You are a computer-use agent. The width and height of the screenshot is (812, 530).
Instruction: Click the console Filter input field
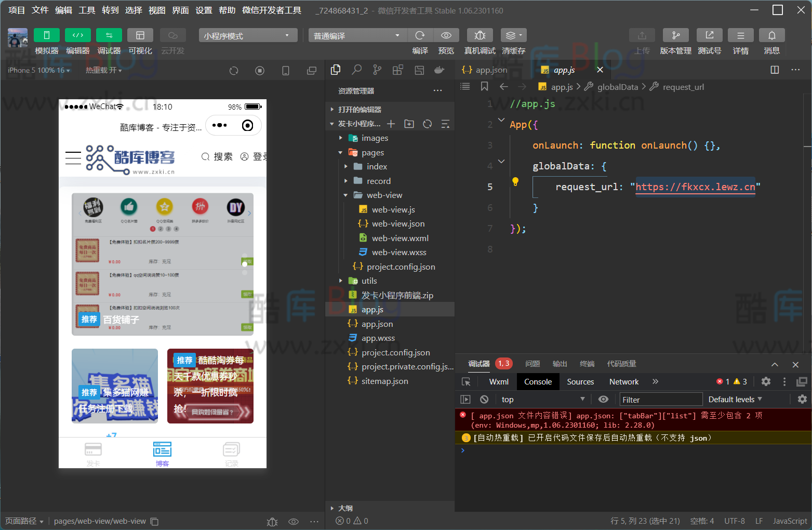coord(661,400)
